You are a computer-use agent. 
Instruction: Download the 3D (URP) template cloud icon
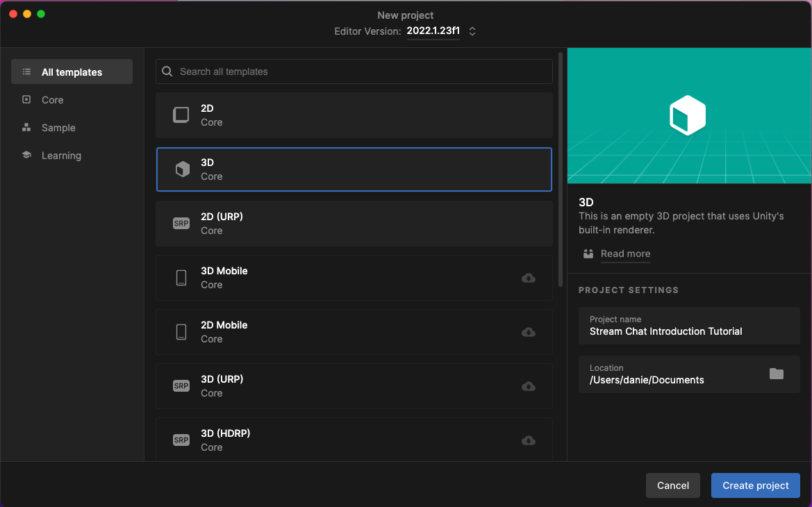[529, 386]
